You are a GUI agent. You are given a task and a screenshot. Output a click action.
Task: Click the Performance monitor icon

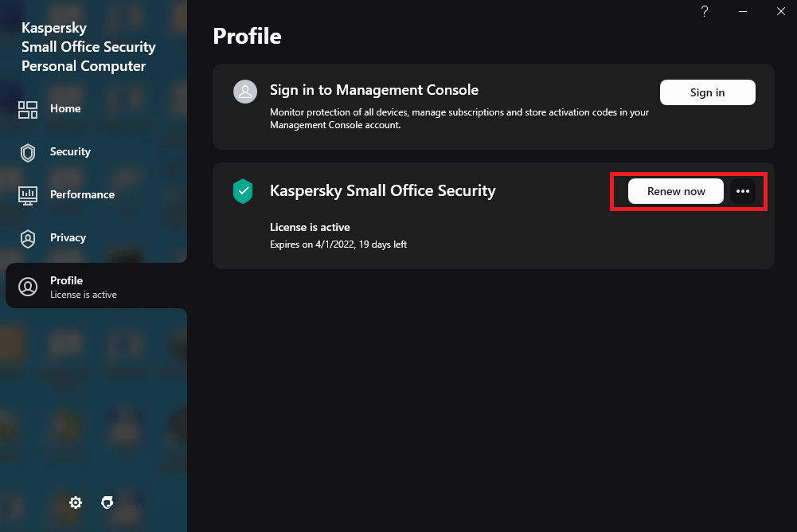[x=28, y=195]
